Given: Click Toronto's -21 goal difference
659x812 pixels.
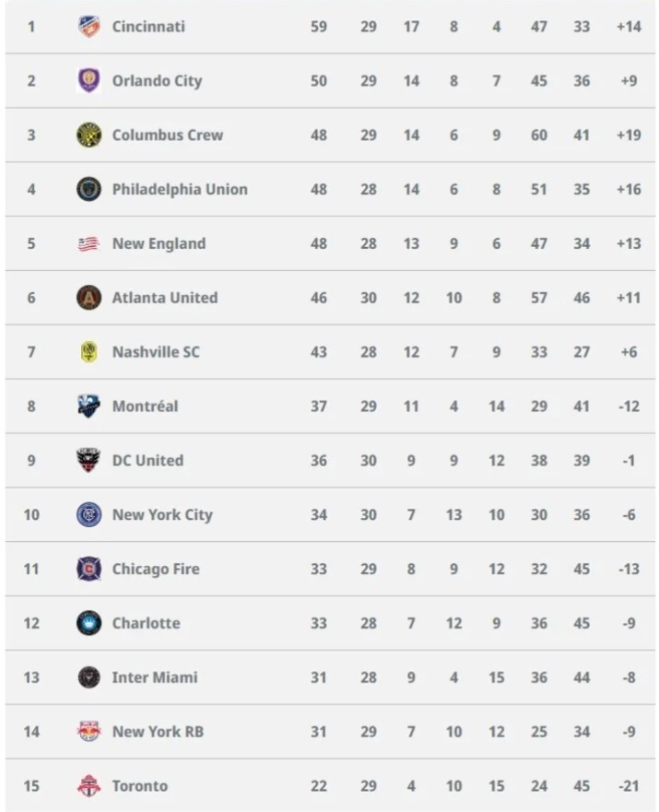Looking at the screenshot, I should tap(629, 786).
